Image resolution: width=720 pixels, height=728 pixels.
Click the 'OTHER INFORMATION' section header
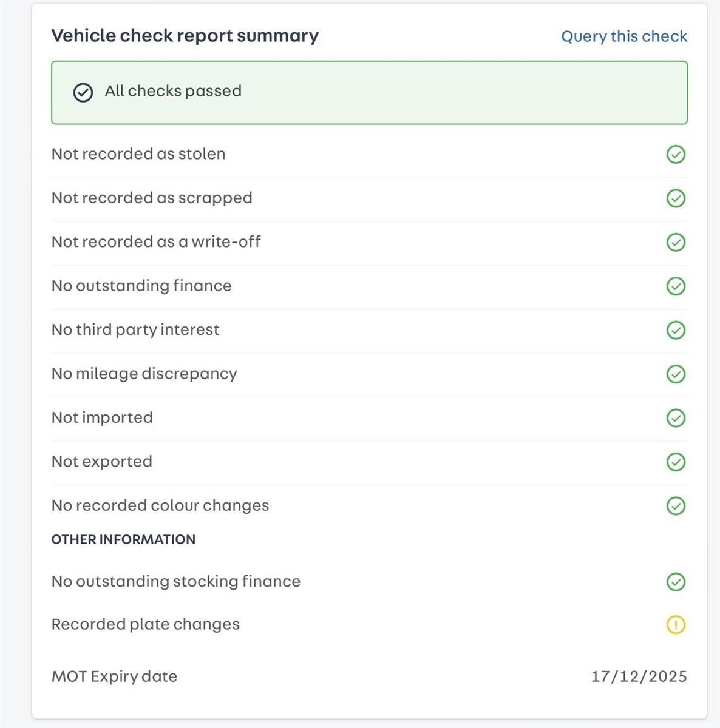[x=123, y=539]
